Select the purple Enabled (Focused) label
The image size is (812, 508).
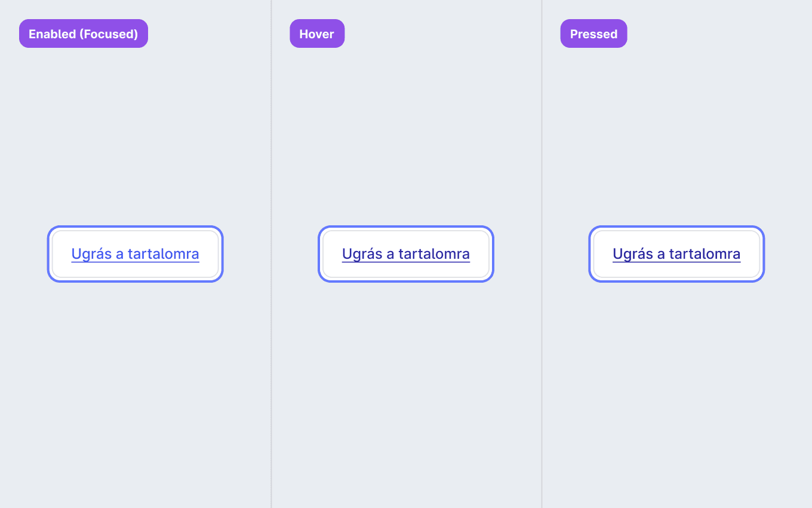tap(84, 33)
